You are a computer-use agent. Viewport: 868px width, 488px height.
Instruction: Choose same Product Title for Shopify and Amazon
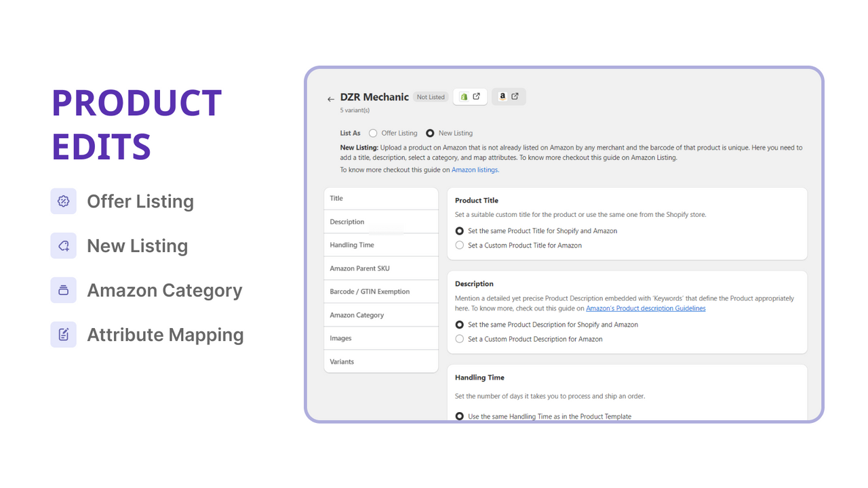[460, 231]
